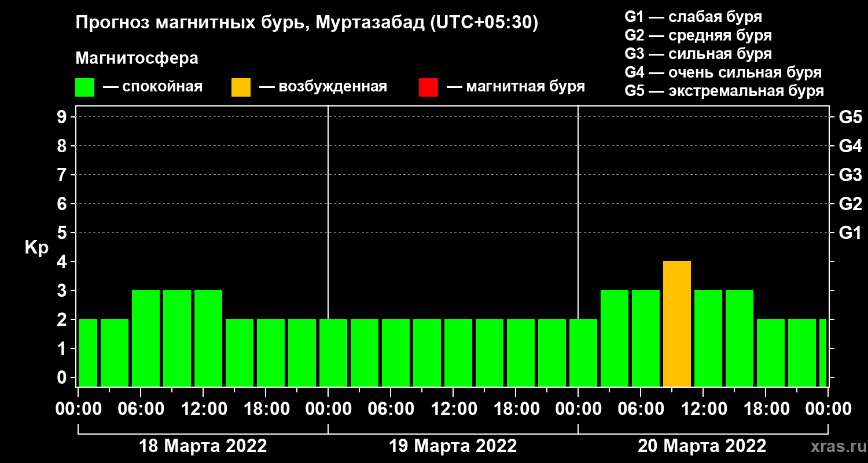Viewport: 868px width, 463px height.
Task: Click the Kp axis value 7
Action: [x=63, y=175]
